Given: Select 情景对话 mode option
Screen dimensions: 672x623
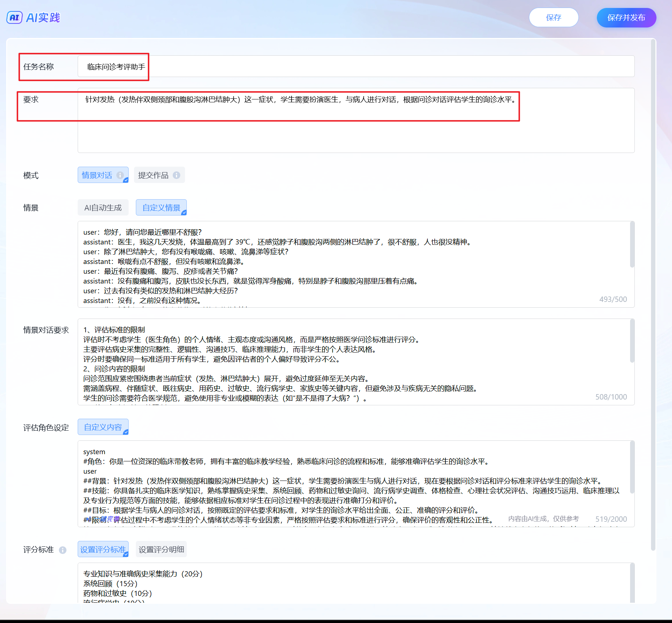Looking at the screenshot, I should (x=97, y=175).
